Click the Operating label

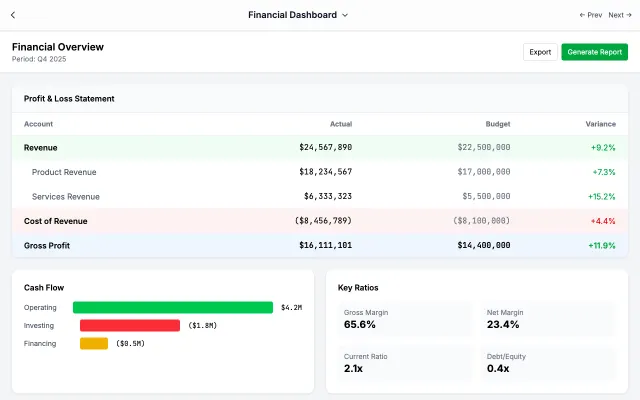40,307
